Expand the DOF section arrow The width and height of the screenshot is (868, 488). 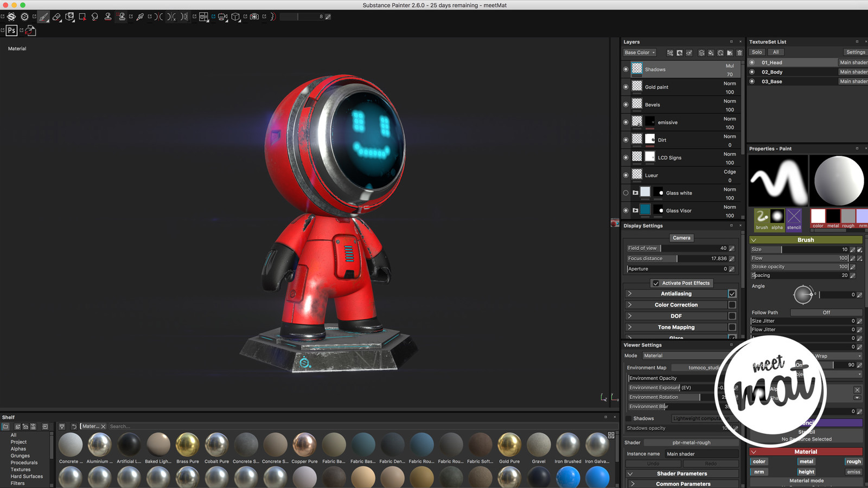pyautogui.click(x=630, y=316)
